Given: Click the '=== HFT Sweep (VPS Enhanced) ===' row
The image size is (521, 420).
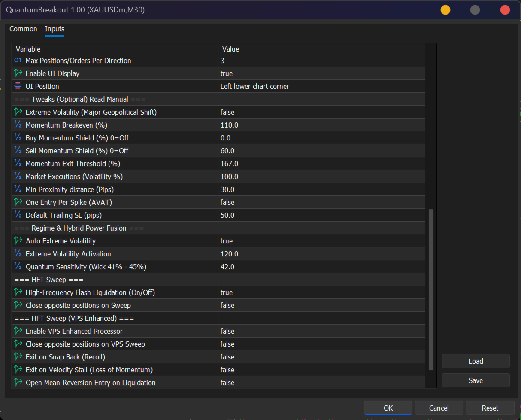Looking at the screenshot, I should [x=218, y=318].
